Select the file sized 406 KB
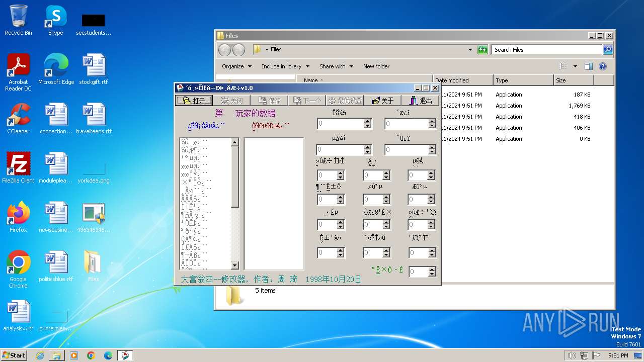Image resolution: width=644 pixels, height=362 pixels. 527,128
